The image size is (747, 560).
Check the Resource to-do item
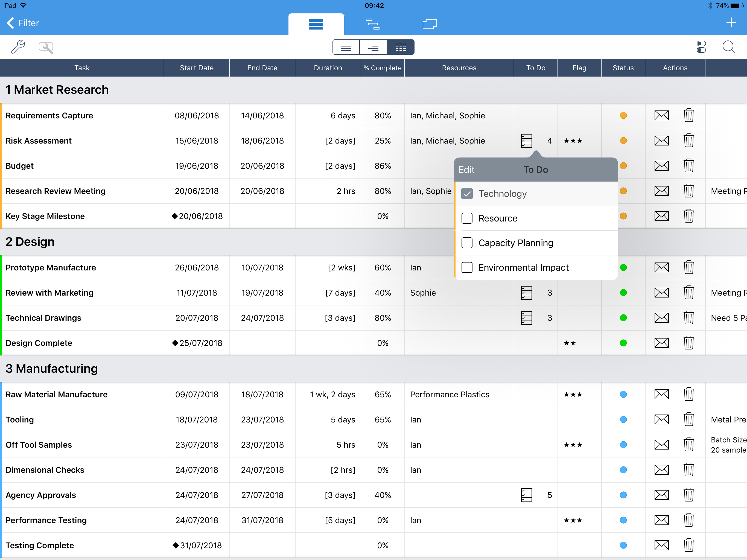(x=467, y=218)
